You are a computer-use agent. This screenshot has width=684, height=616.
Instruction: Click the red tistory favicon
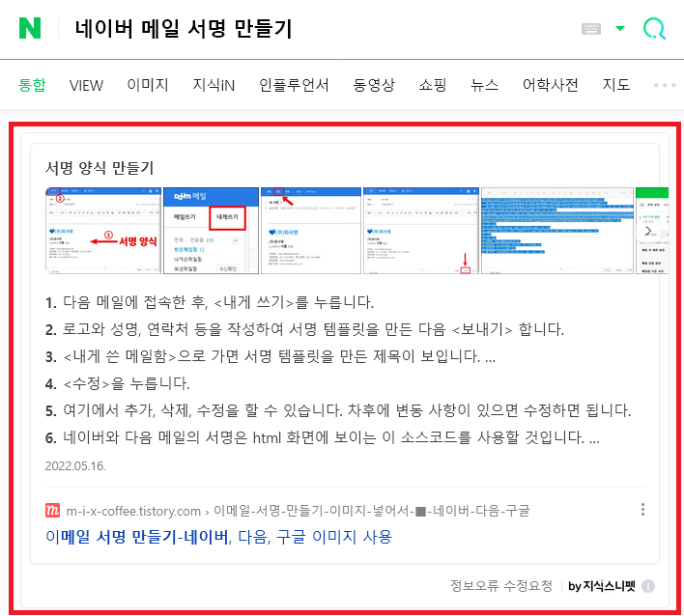(x=52, y=511)
